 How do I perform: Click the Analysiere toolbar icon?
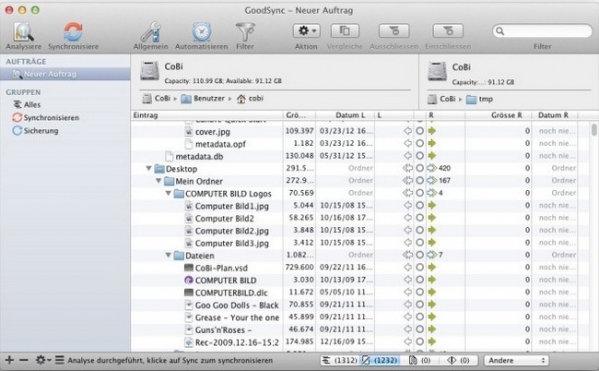(x=23, y=32)
